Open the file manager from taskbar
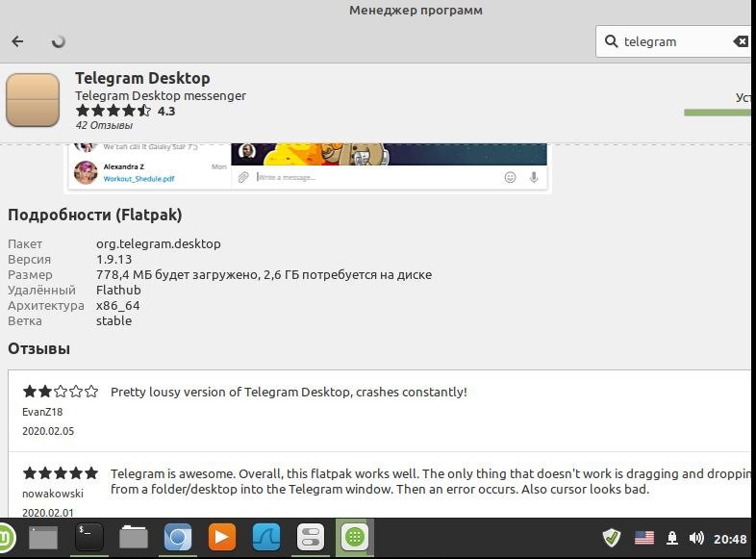756x559 pixels. 134,537
